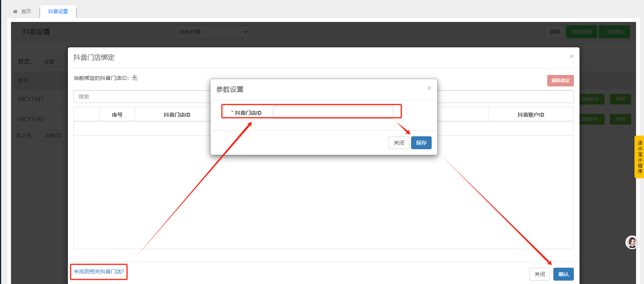
Task: Click the green 门店绑定 button
Action: click(614, 32)
